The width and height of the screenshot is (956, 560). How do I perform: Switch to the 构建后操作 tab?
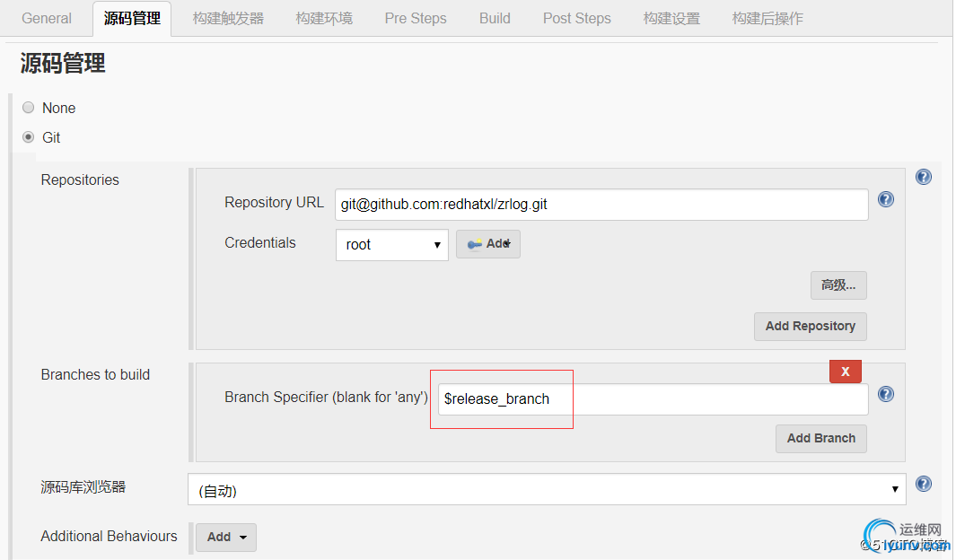click(x=767, y=18)
